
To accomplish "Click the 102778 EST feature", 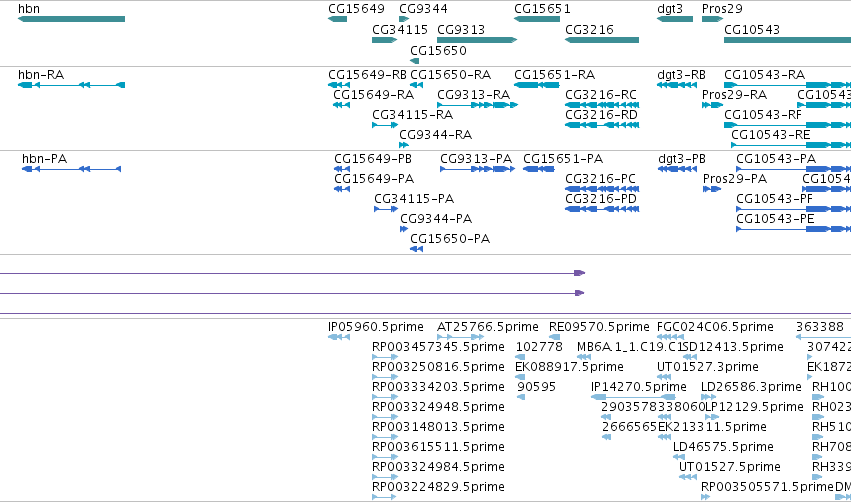I will (520, 358).
